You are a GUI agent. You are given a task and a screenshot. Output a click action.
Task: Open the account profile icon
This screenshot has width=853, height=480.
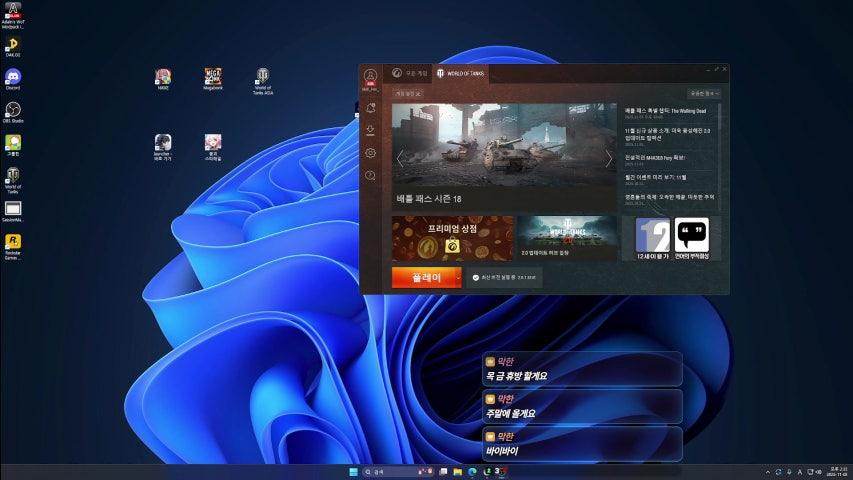[371, 77]
